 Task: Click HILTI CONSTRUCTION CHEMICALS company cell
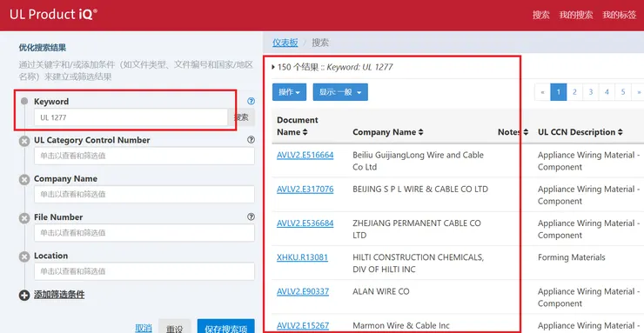pos(418,263)
